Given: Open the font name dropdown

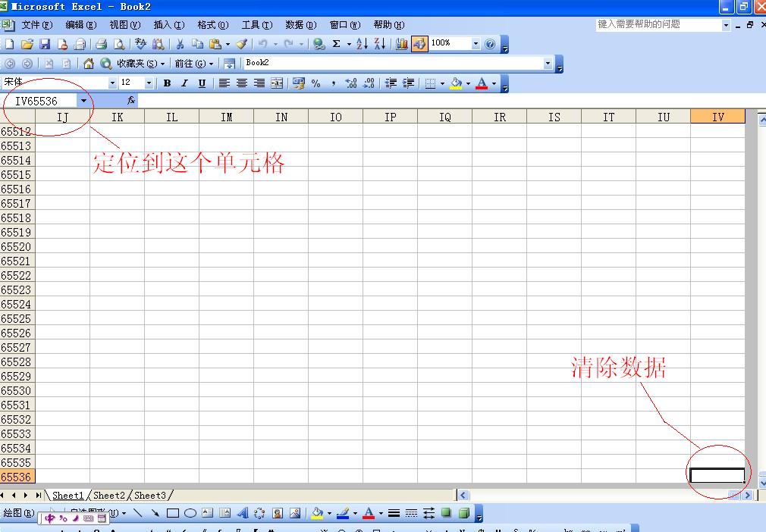Looking at the screenshot, I should 112,83.
